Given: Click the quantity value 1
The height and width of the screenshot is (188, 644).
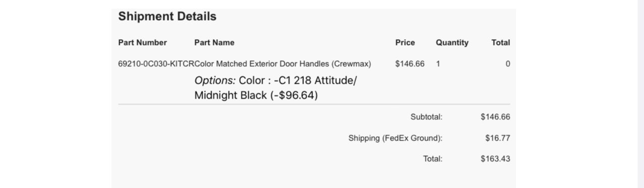Looking at the screenshot, I should [438, 64].
